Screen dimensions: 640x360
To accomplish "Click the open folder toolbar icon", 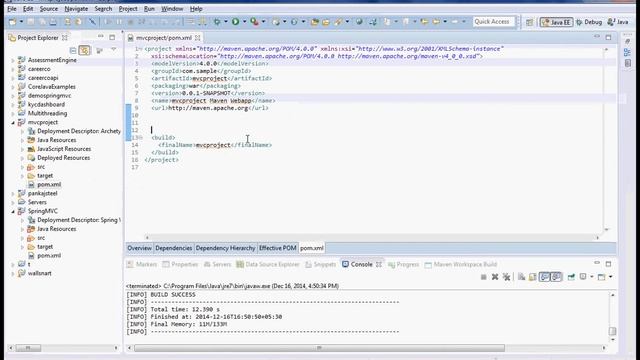I will pos(326,22).
